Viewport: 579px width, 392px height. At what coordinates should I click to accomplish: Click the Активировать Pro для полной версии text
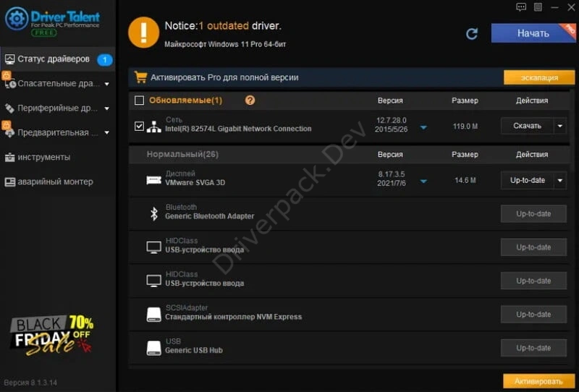click(224, 77)
